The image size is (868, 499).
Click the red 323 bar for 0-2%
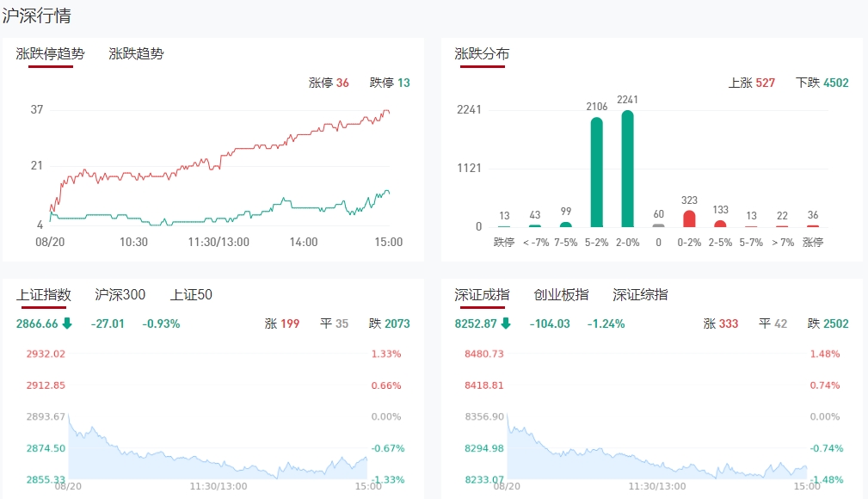689,219
